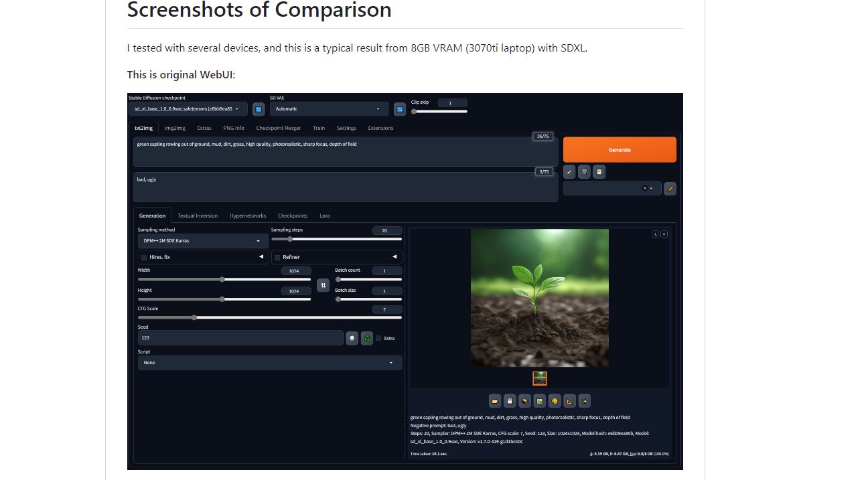Enable the Hires. fix checkbox
The height and width of the screenshot is (480, 868).
pyautogui.click(x=144, y=257)
